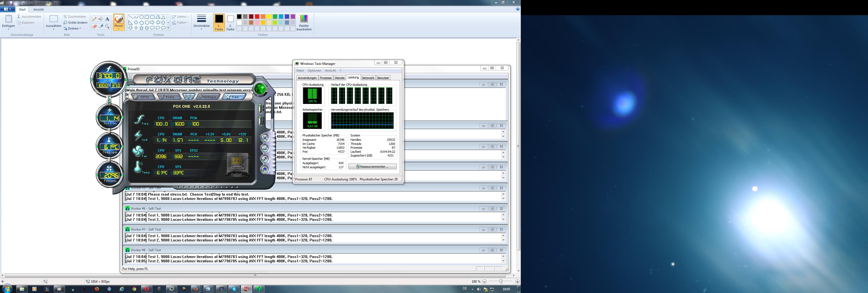The width and height of the screenshot is (868, 293).
Task: Select the five-point star shape
Action: pyautogui.click(x=142, y=28)
